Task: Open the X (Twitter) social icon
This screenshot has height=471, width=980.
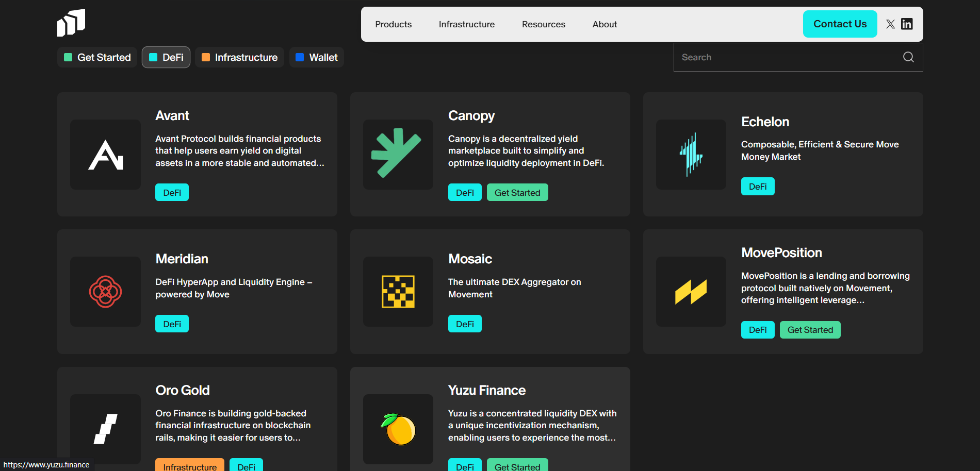Action: 890,24
